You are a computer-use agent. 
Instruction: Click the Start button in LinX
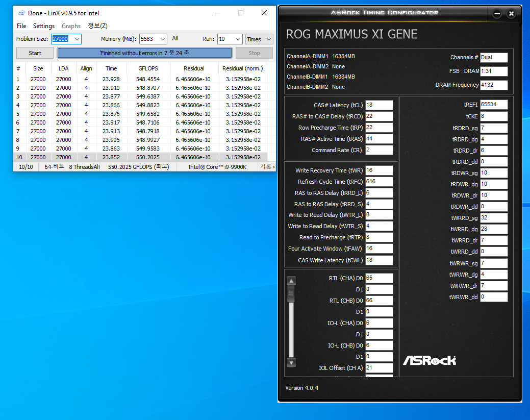[x=35, y=53]
